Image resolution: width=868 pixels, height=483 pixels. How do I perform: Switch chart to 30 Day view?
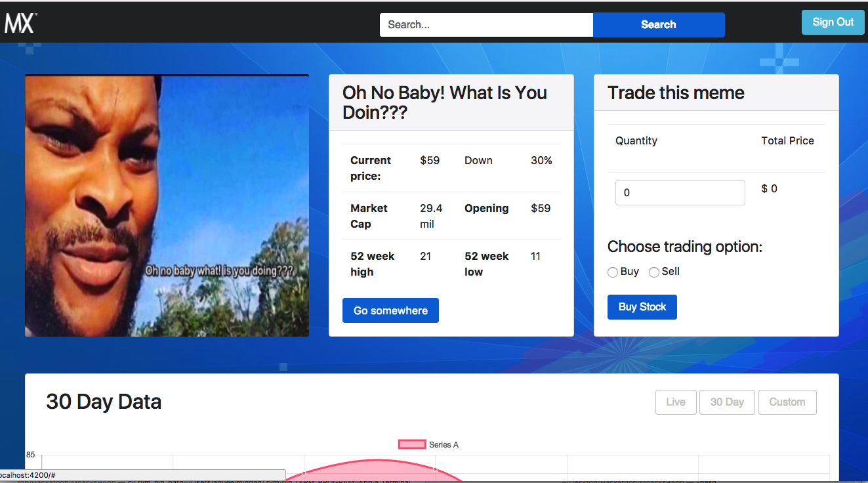(x=727, y=402)
